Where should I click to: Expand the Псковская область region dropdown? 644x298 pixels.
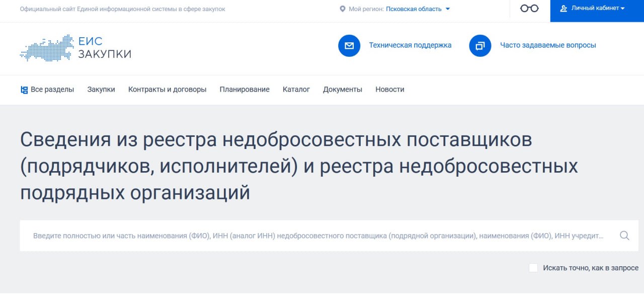[418, 9]
